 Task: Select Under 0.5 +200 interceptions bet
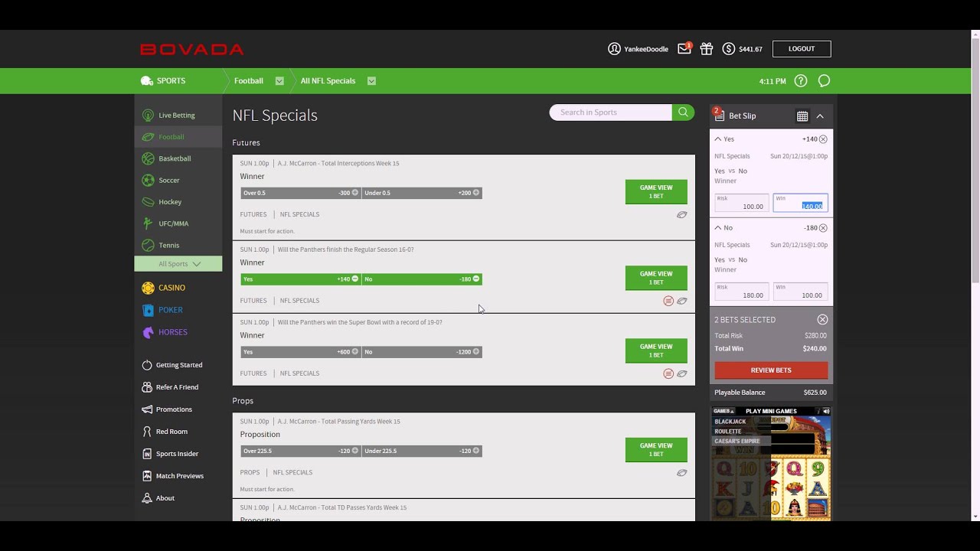tap(422, 193)
